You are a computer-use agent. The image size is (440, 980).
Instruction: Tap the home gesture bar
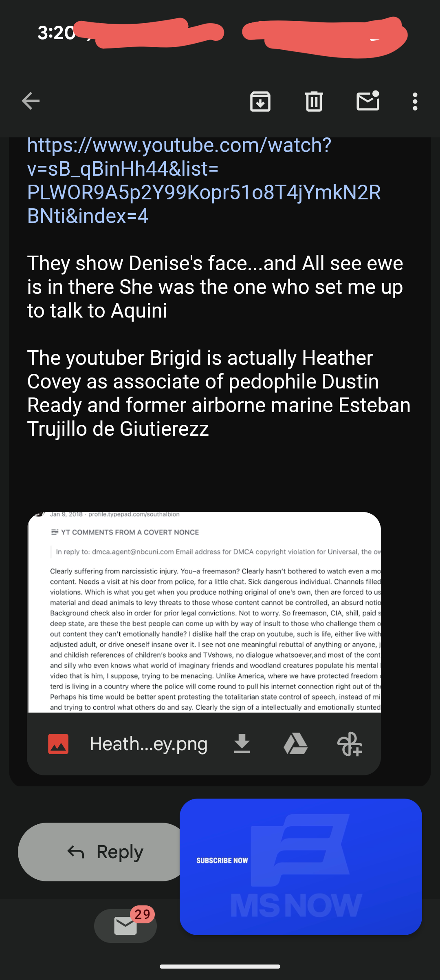point(220,967)
